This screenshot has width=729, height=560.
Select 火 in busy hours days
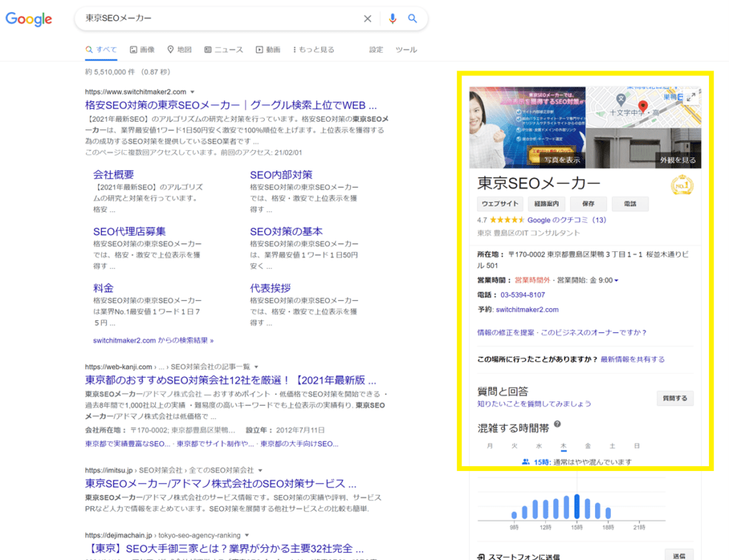[x=514, y=445]
